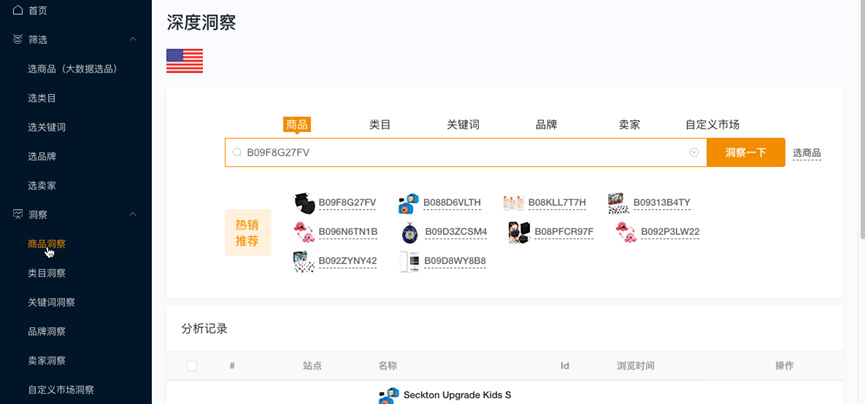Click the mask thumbnail for B08PFCR97F
The image size is (865, 404).
click(x=519, y=232)
